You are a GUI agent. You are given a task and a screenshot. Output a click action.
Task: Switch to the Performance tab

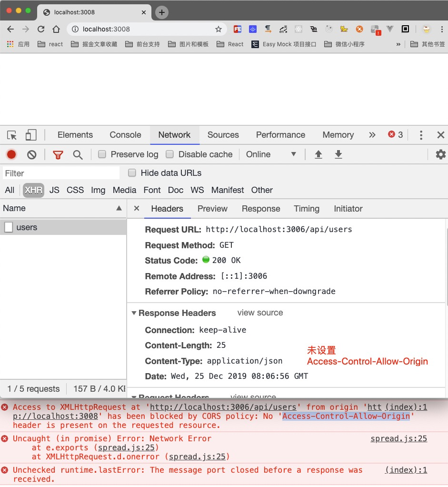point(280,135)
